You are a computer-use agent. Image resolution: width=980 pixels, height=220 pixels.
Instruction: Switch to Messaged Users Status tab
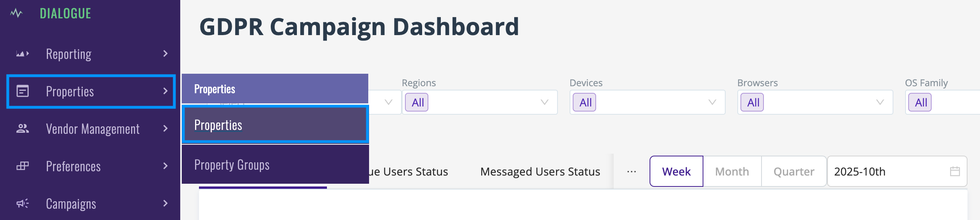tap(540, 172)
